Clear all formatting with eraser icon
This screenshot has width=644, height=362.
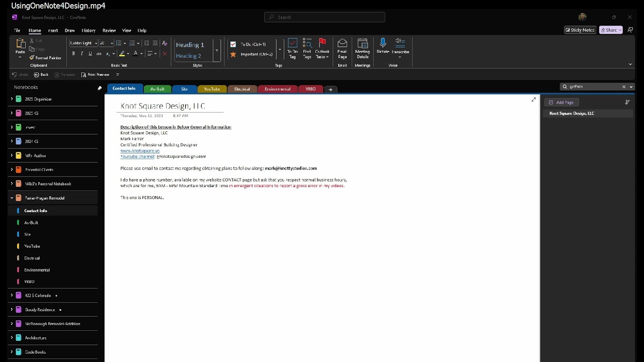coord(165,43)
